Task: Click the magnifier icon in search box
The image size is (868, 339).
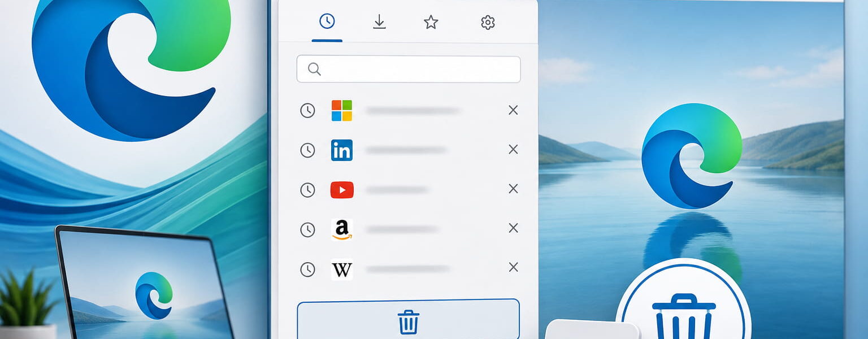Action: 315,69
